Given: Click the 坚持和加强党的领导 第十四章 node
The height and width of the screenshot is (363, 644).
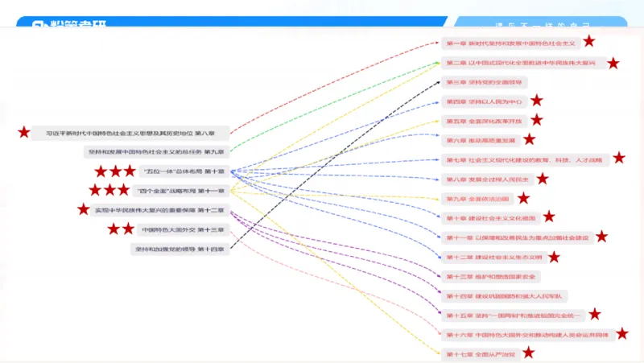Looking at the screenshot, I should 180,250.
